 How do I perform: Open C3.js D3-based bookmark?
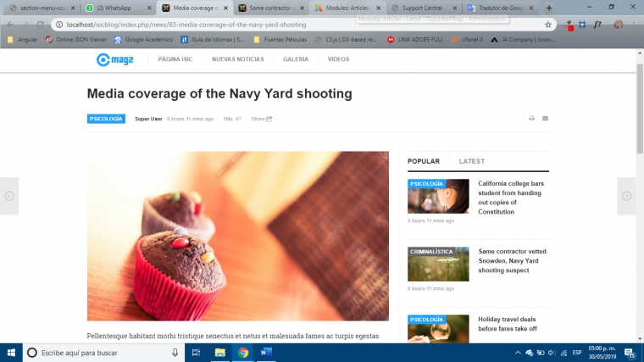pos(346,40)
